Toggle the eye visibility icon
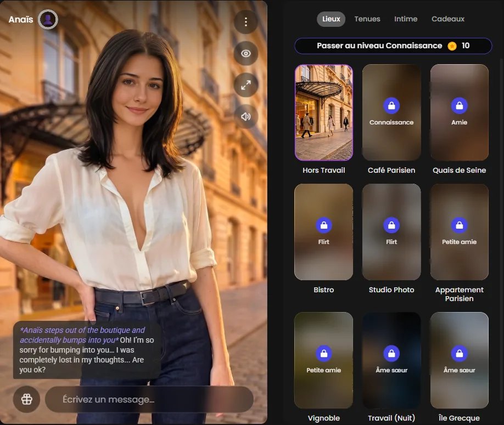 tap(246, 53)
